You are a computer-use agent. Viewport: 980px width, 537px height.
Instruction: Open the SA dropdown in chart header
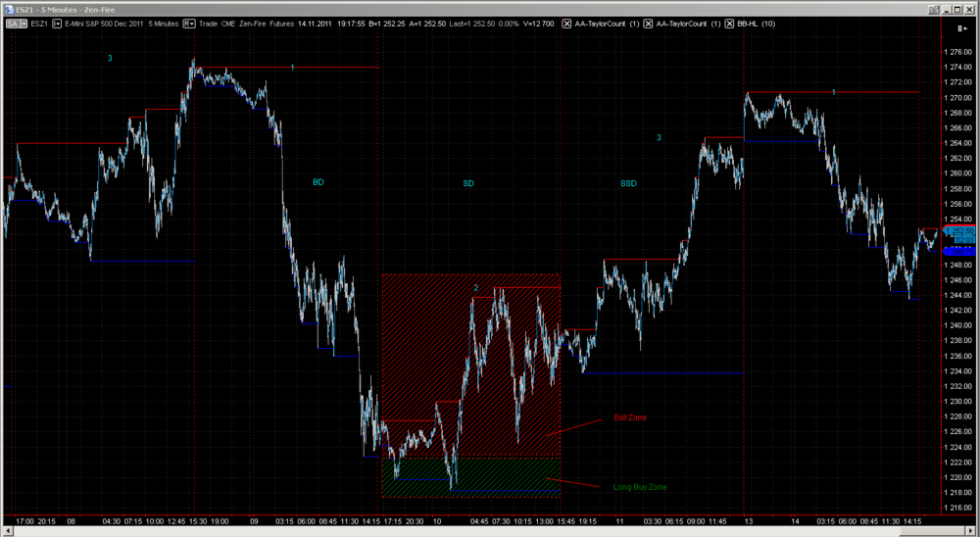point(17,24)
